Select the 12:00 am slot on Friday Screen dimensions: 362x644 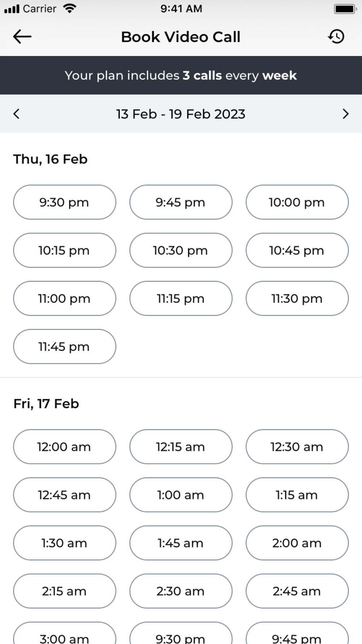click(x=65, y=447)
